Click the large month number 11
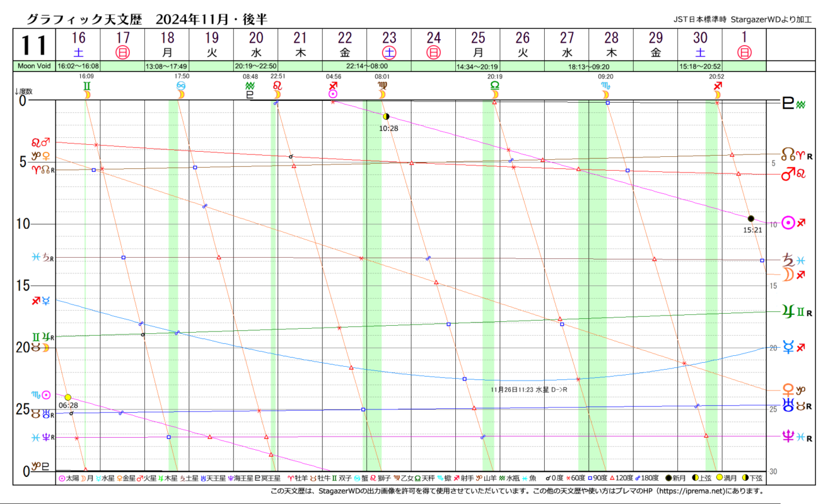The width and height of the screenshot is (828, 504). pyautogui.click(x=35, y=45)
